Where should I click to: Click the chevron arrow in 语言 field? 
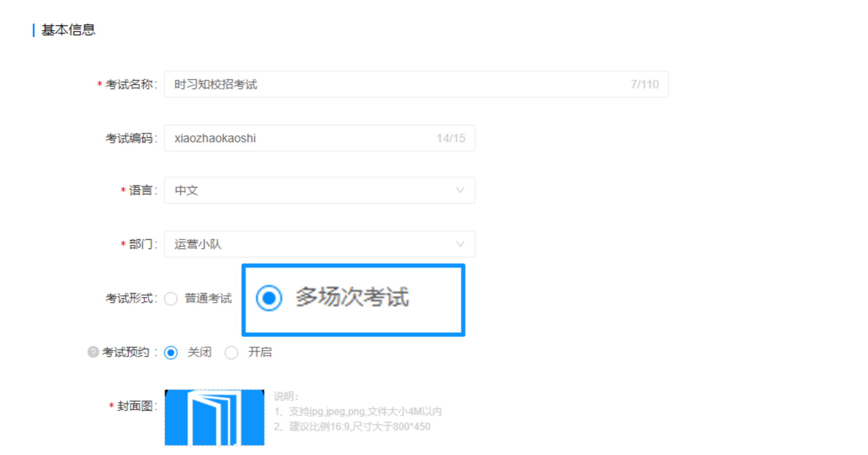460,190
